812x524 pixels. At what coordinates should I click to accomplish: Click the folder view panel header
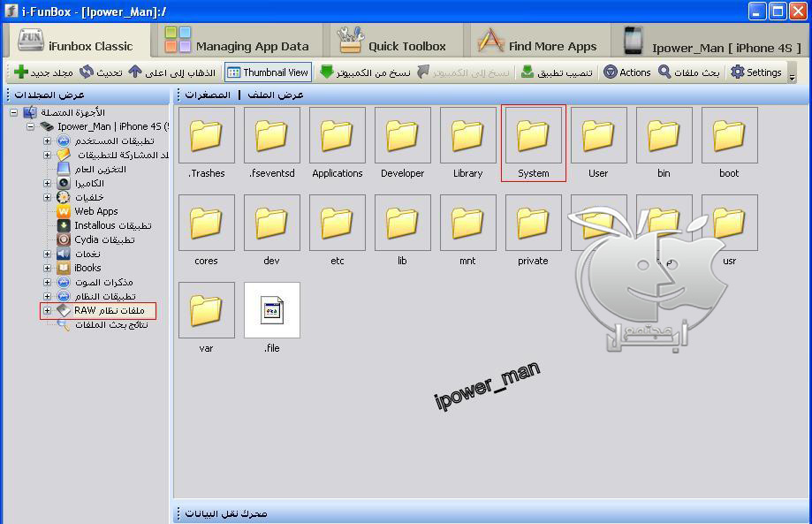[49, 95]
